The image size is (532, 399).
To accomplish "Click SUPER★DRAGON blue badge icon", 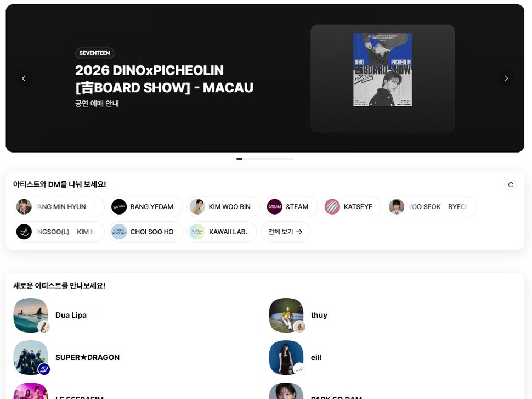I will [x=44, y=369].
